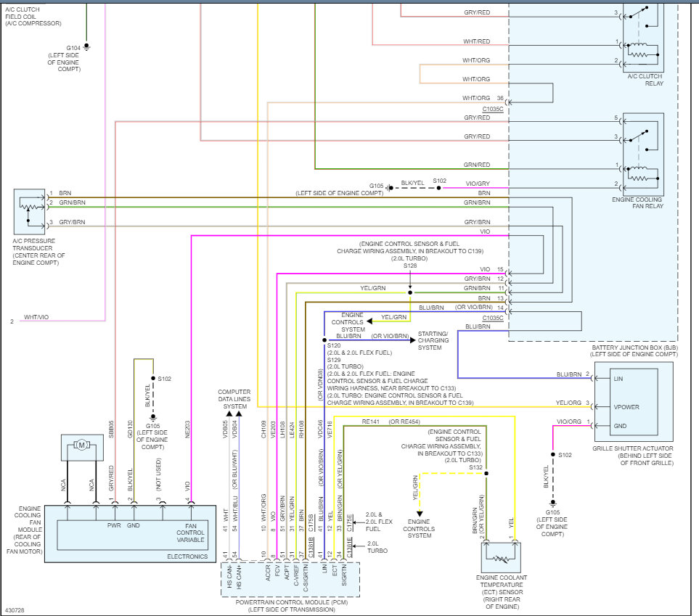Image resolution: width=699 pixels, height=616 pixels.
Task: Click the 'C1381B' connector label
Action: pos(311,547)
